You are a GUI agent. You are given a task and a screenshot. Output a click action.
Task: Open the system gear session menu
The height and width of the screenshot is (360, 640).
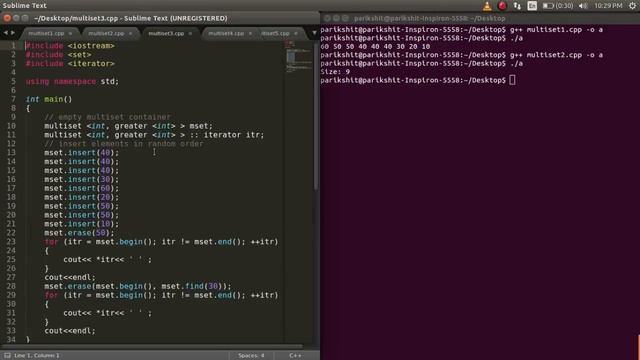(x=632, y=6)
